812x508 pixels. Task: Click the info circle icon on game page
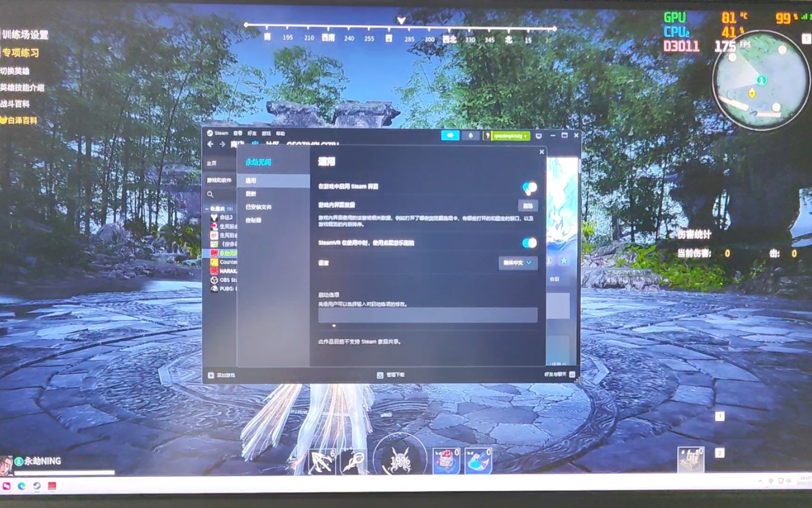pos(549,261)
